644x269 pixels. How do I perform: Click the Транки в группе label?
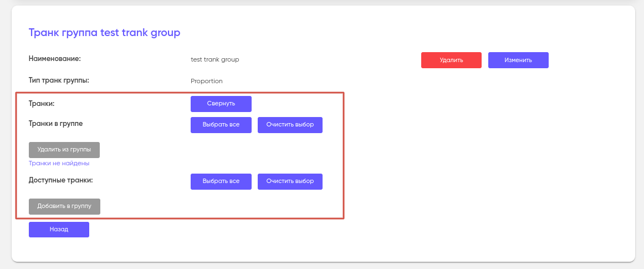pos(55,124)
